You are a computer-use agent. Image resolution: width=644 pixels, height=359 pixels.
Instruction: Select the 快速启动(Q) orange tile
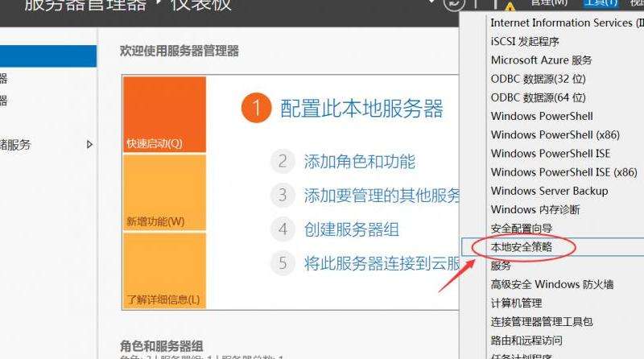pyautogui.click(x=164, y=114)
